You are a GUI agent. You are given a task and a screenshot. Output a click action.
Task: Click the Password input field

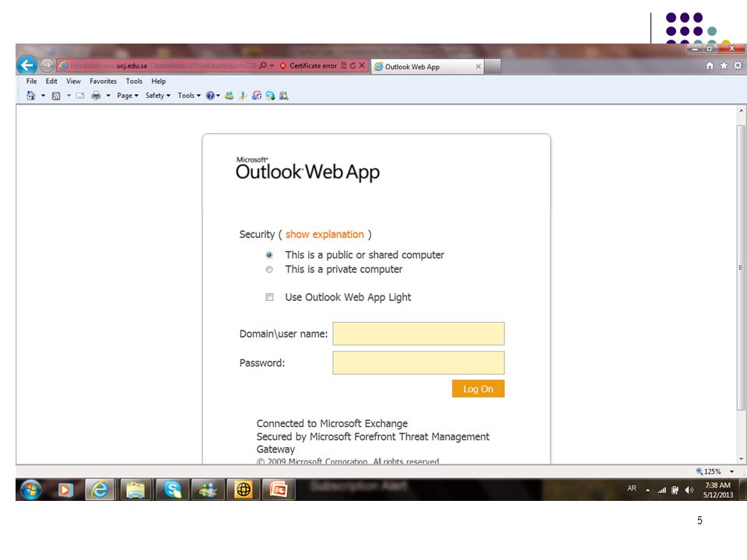(419, 363)
